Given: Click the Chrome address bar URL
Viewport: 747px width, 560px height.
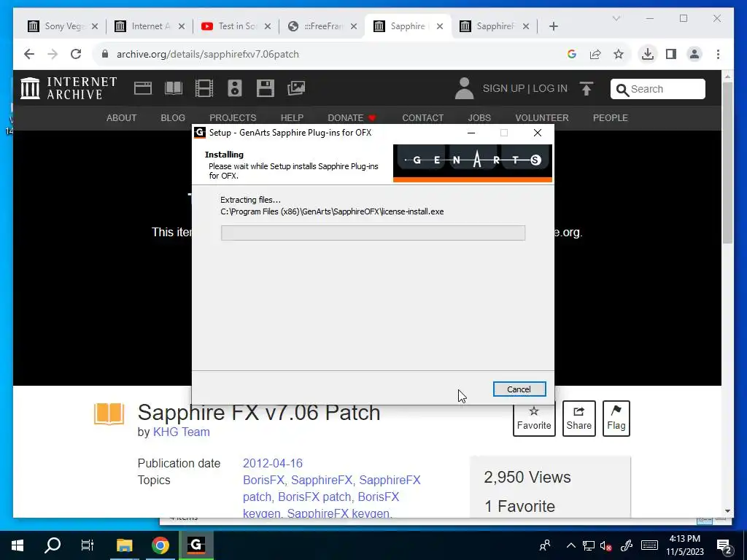Looking at the screenshot, I should 208,54.
